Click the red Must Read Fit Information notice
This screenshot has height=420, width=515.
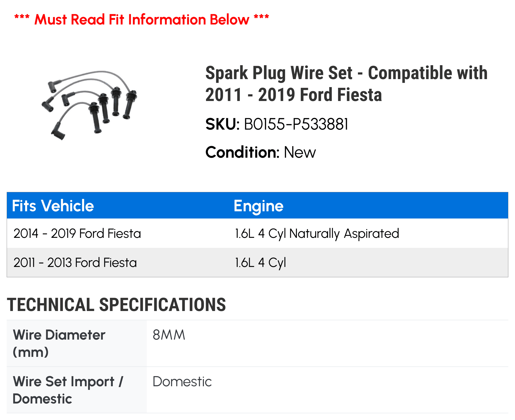[142, 20]
